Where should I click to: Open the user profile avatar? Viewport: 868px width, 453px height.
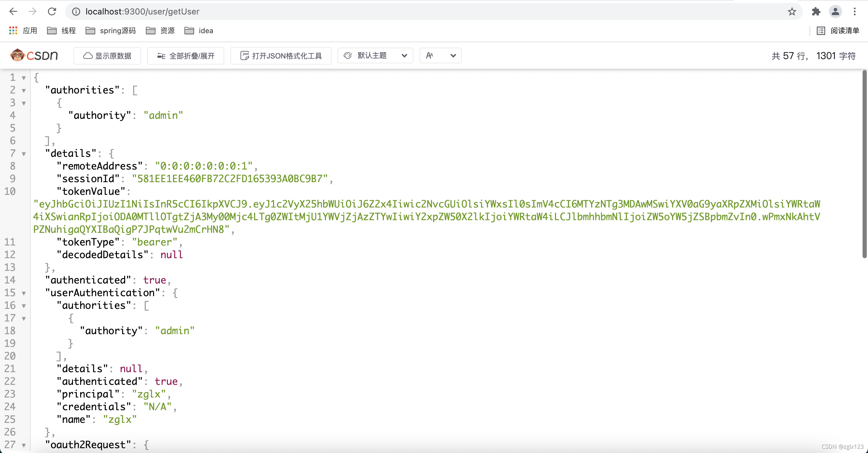835,11
